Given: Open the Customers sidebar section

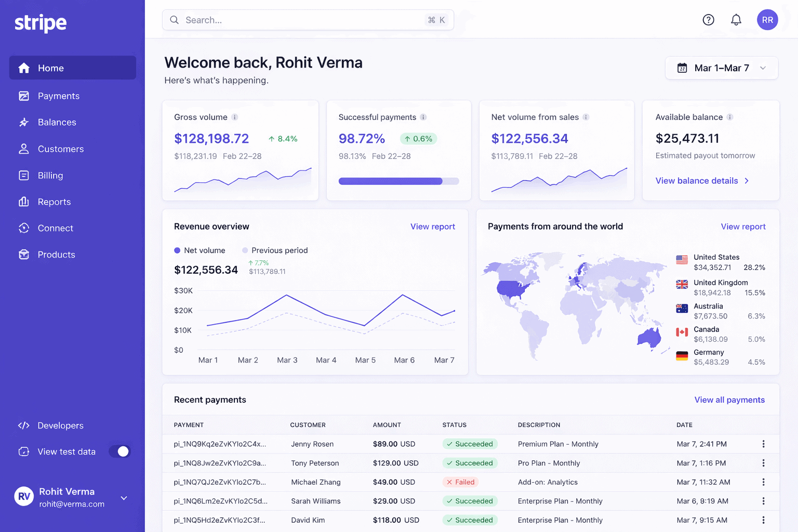Looking at the screenshot, I should click(x=60, y=149).
